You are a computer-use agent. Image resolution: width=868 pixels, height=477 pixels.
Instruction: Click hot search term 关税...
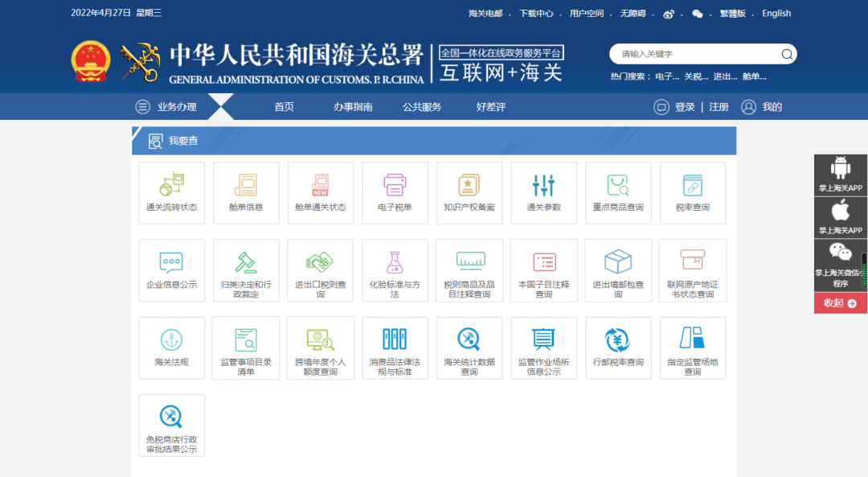(696, 76)
